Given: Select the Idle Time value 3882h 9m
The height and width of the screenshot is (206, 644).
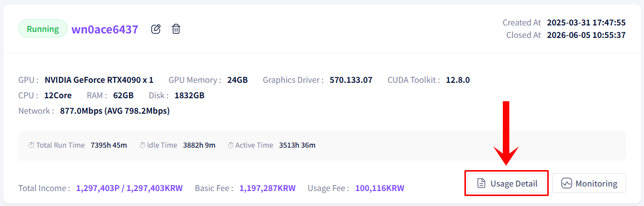Looking at the screenshot, I should point(199,145).
